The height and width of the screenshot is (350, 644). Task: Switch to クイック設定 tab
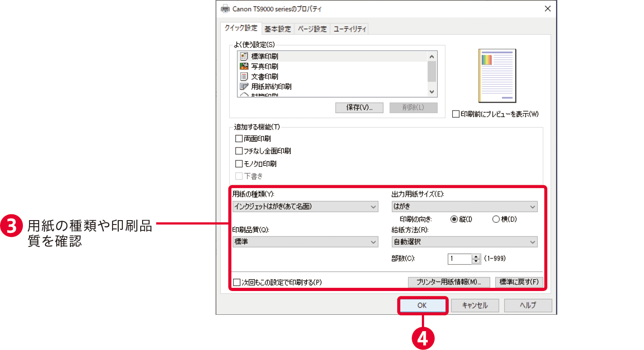241,28
